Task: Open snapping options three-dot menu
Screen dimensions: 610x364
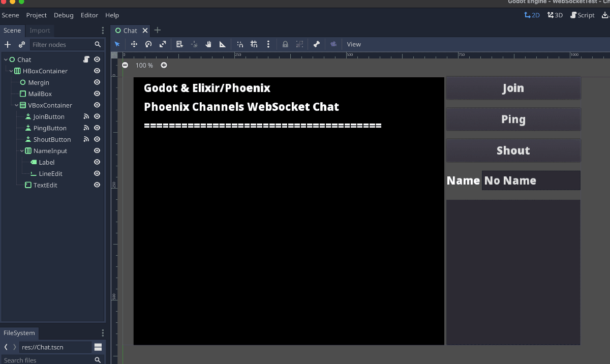Action: click(268, 44)
